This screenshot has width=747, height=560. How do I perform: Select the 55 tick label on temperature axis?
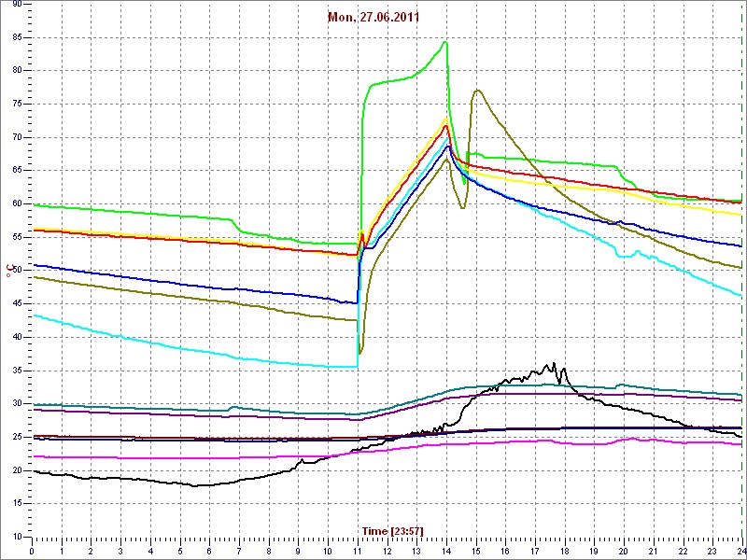click(16, 237)
